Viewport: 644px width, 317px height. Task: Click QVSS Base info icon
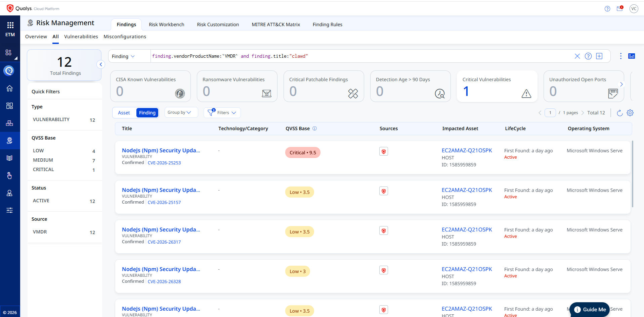pos(315,128)
